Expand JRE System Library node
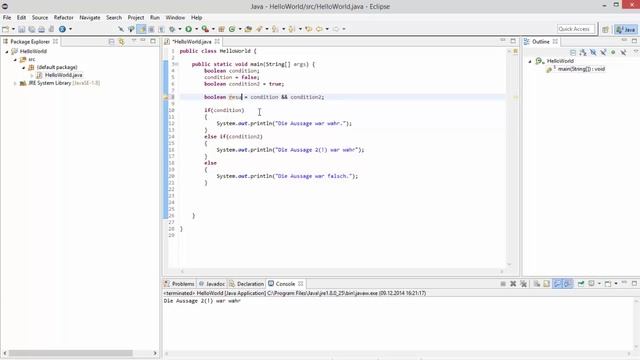This screenshot has width=640, height=360. [x=15, y=83]
